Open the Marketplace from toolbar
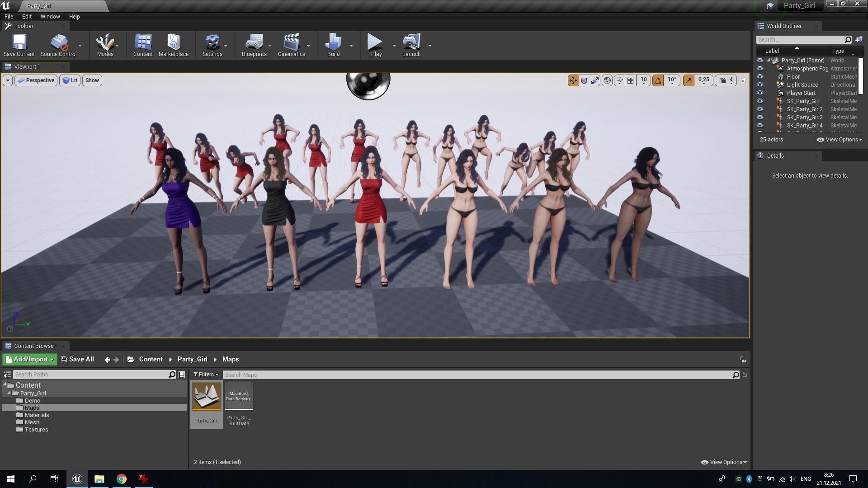Image resolution: width=868 pixels, height=488 pixels. 174,45
